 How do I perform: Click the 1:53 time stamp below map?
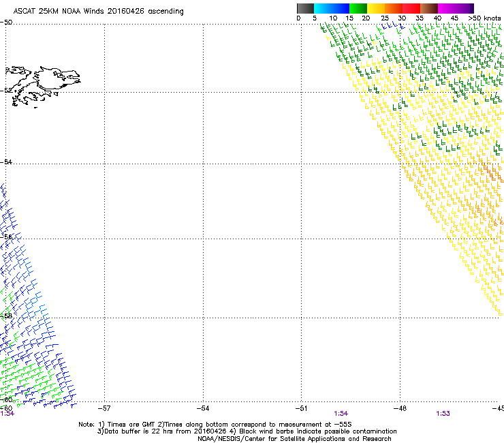click(443, 414)
